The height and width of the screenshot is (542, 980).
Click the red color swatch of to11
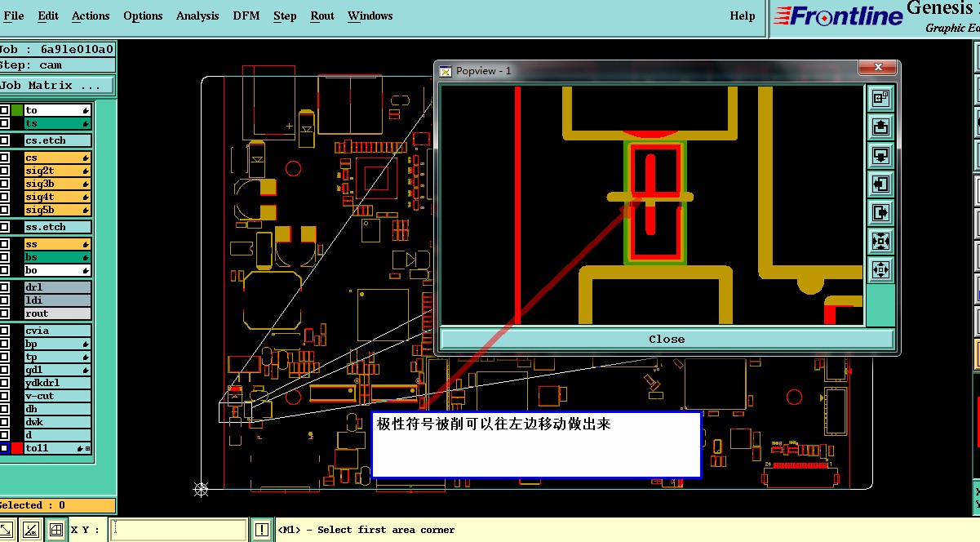[17, 448]
